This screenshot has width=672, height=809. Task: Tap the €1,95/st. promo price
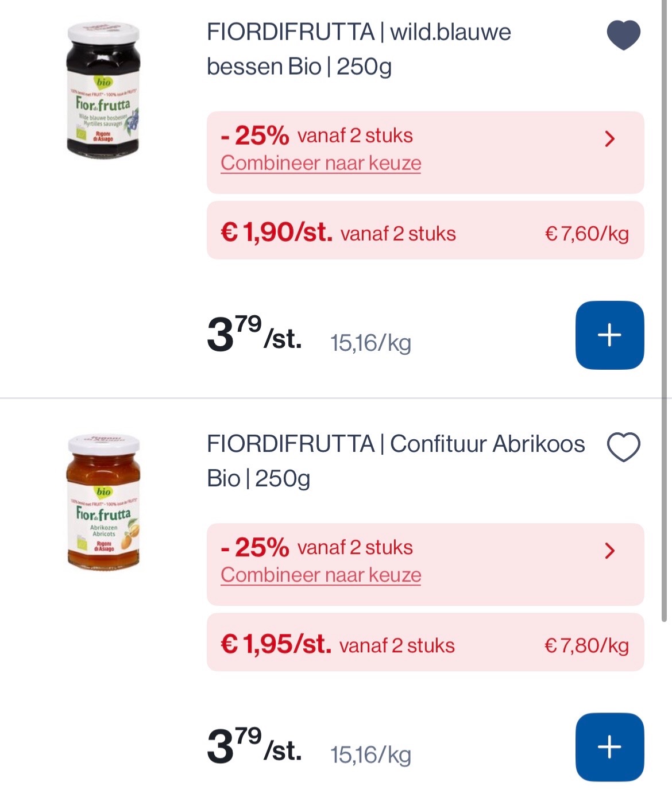[276, 644]
